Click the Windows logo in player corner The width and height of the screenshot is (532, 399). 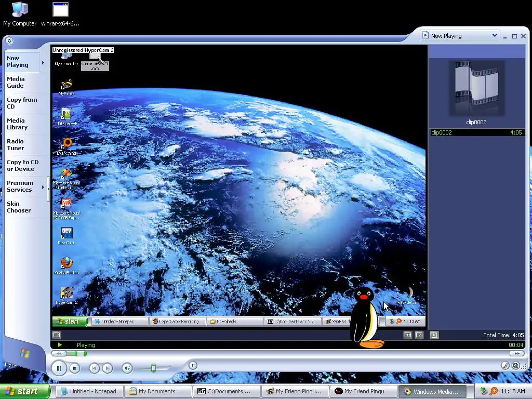[25, 353]
